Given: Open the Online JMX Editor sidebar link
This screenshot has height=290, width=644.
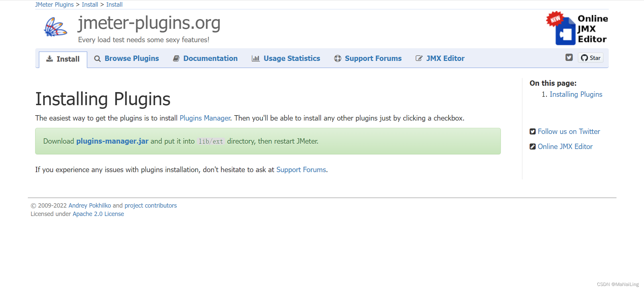Looking at the screenshot, I should [565, 147].
